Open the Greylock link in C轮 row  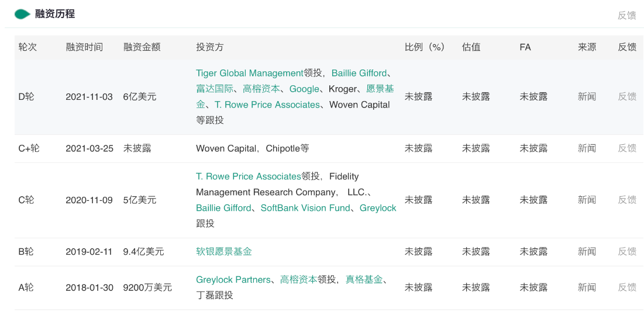[x=378, y=208]
